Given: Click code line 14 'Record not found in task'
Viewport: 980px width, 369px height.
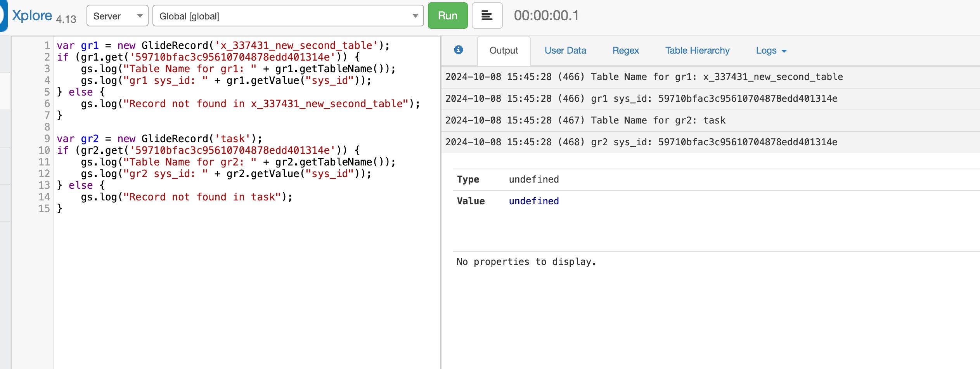Looking at the screenshot, I should pyautogui.click(x=187, y=197).
